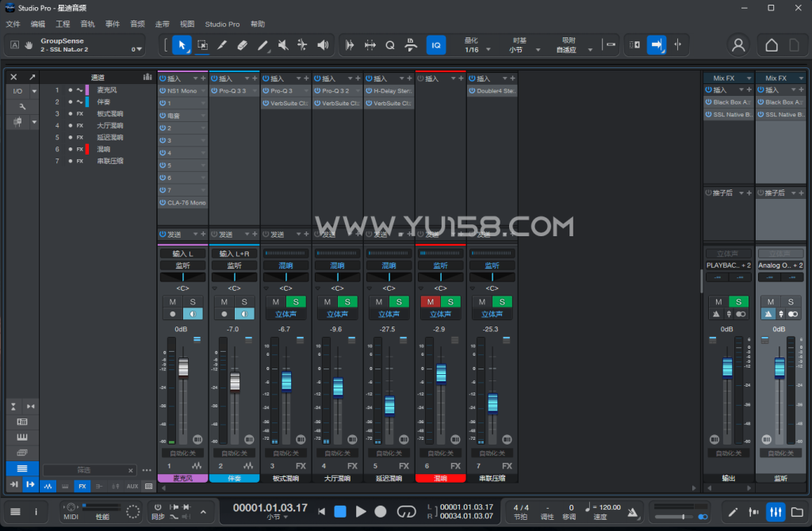Open 输入 L input selector

tap(183, 254)
